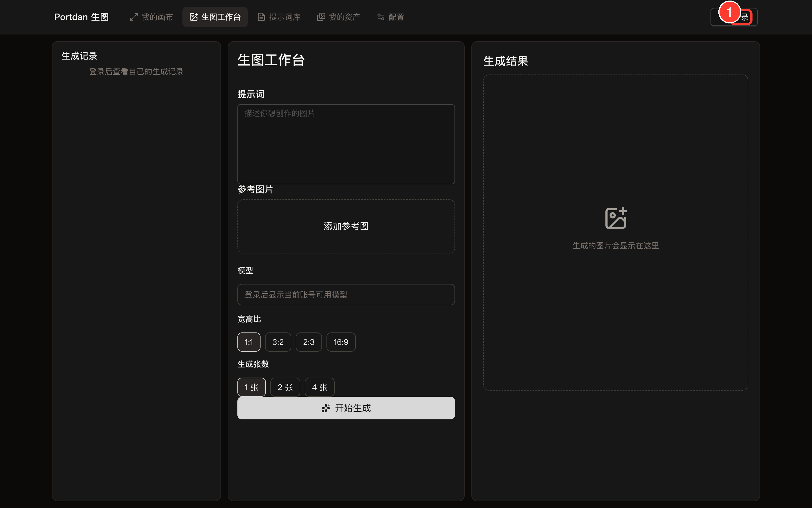Go to the 我的资产 tab
The image size is (812, 508).
click(x=339, y=17)
